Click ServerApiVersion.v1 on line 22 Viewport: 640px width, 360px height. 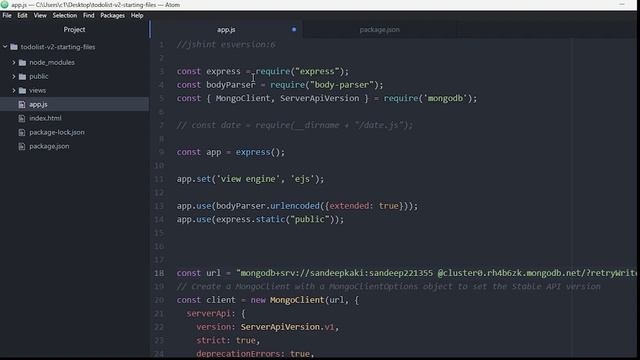click(287, 327)
